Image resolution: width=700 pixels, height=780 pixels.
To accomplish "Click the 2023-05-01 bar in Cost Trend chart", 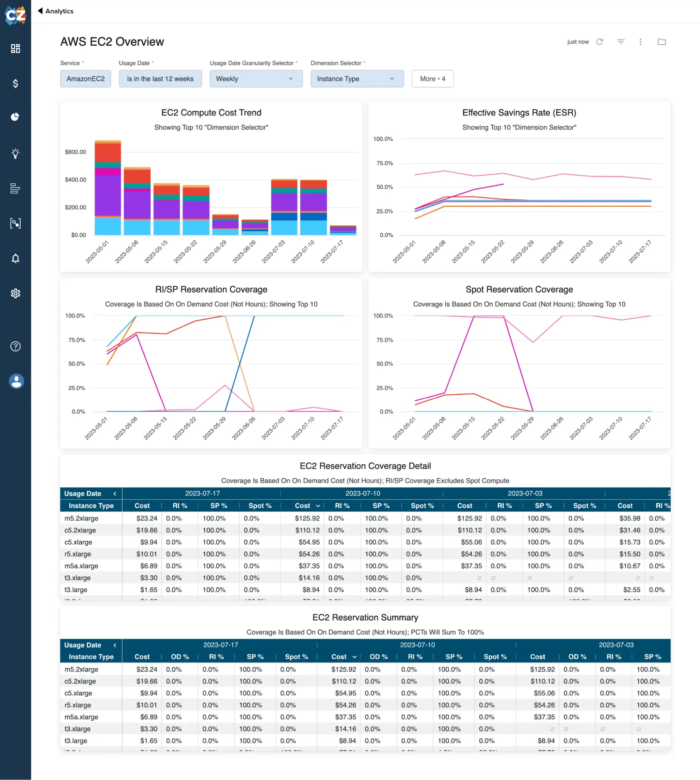I will [x=108, y=188].
